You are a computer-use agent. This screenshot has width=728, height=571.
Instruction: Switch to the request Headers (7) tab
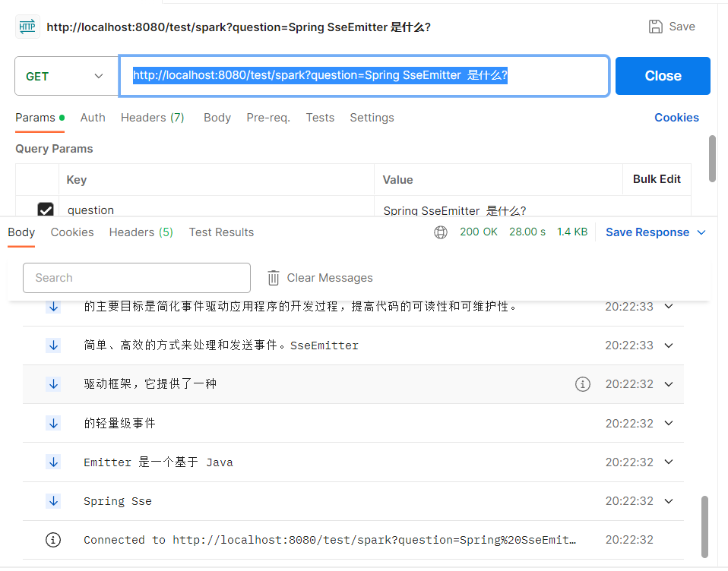coord(152,118)
